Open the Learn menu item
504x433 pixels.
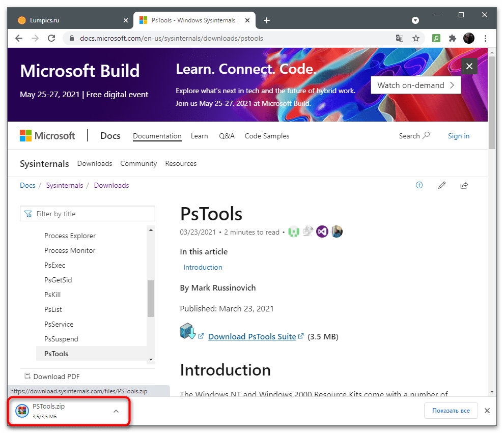click(200, 136)
